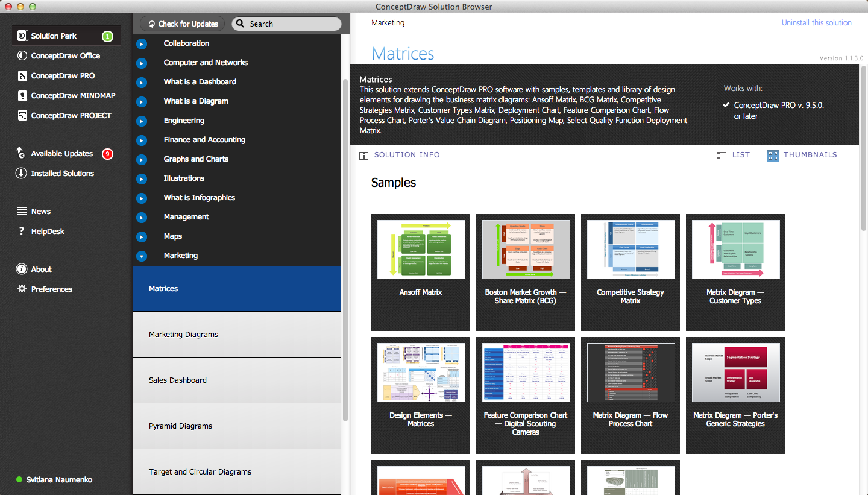Viewport: 868px width, 495px height.
Task: Expand the What is a Dashboard category
Action: pos(142,83)
